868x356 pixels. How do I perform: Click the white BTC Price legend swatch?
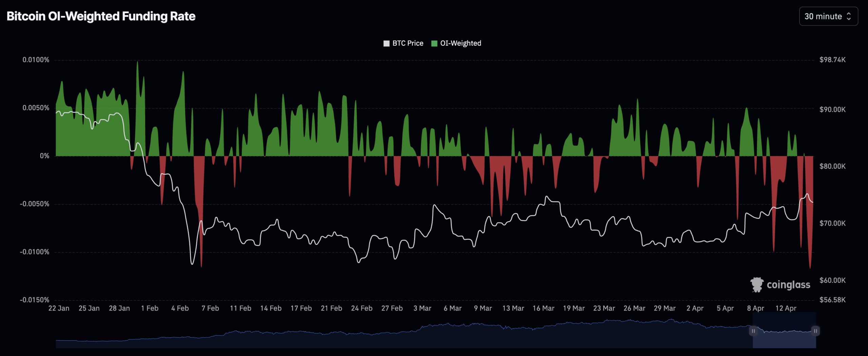(x=386, y=43)
